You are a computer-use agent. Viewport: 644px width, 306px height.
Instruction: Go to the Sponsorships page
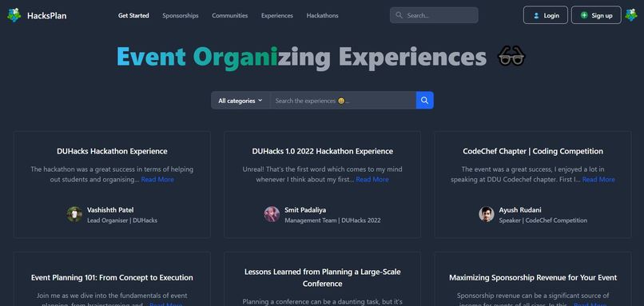[181, 16]
